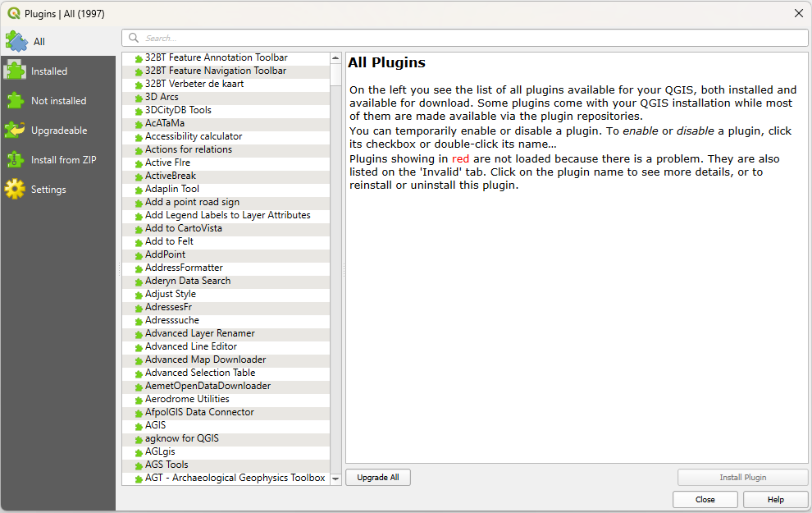Open the Installed plugins section

click(49, 71)
